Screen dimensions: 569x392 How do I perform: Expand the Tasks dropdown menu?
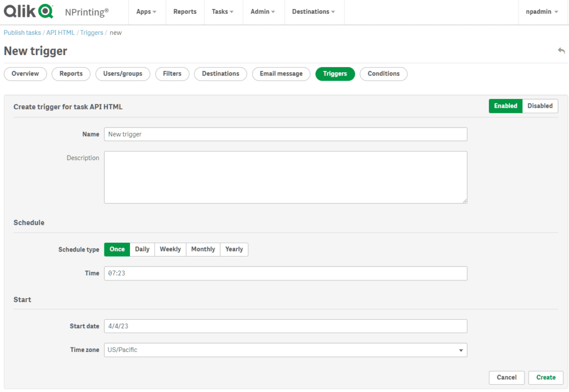pos(223,12)
